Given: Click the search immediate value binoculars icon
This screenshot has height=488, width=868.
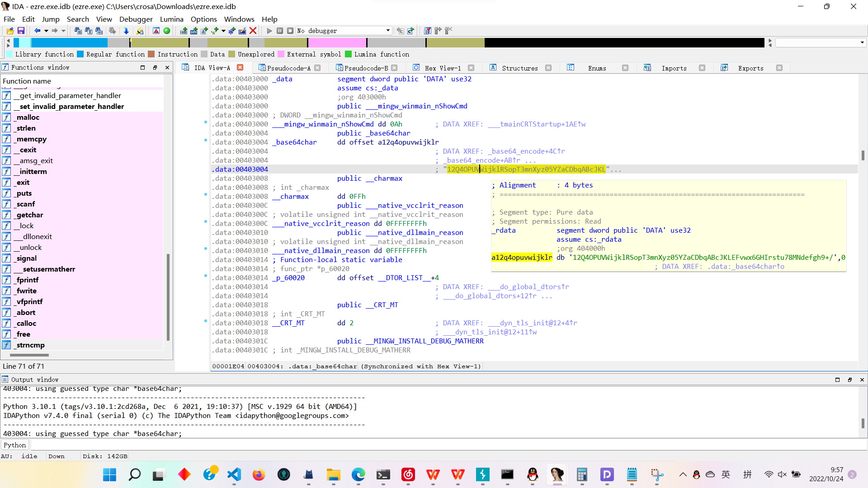Looking at the screenshot, I should click(x=78, y=31).
